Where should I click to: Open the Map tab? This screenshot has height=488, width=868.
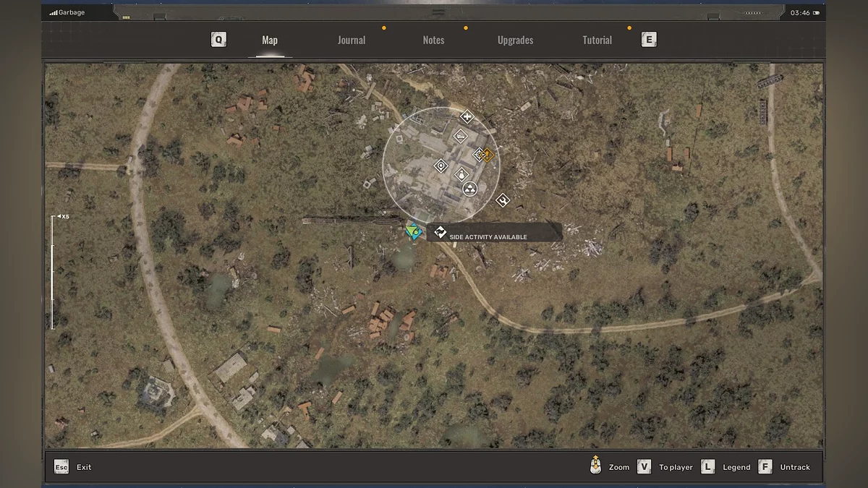coord(270,40)
